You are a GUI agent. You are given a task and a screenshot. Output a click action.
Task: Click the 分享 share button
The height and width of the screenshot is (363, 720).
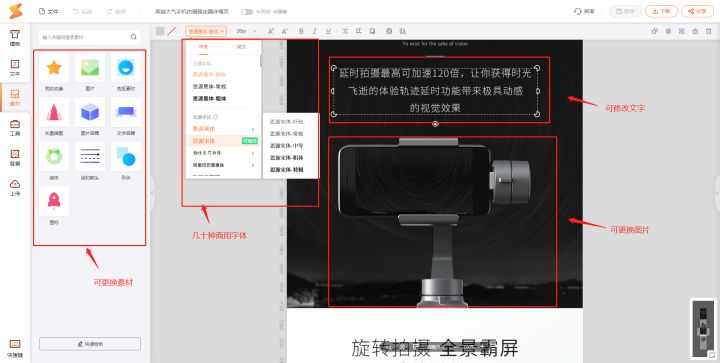pos(697,11)
